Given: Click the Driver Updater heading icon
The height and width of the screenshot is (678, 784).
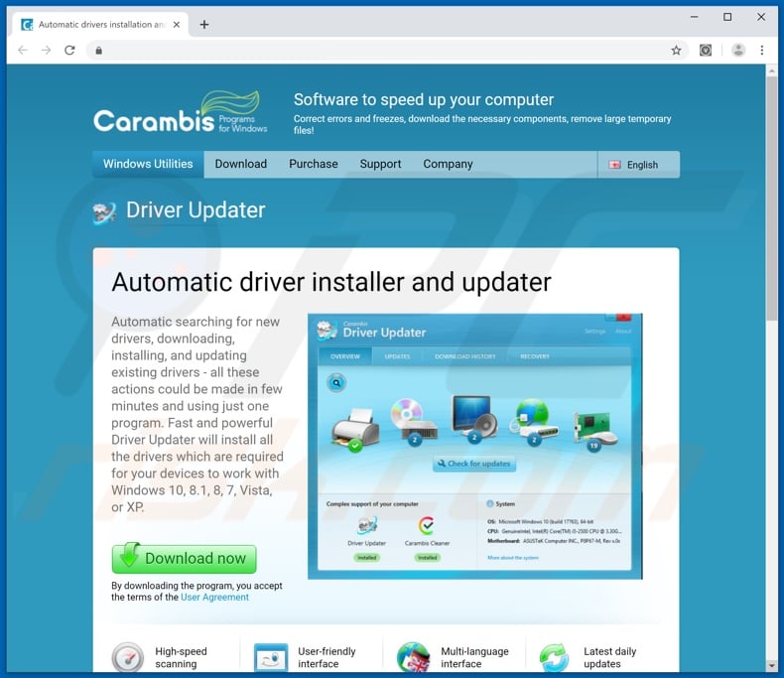Looking at the screenshot, I should click(x=104, y=212).
